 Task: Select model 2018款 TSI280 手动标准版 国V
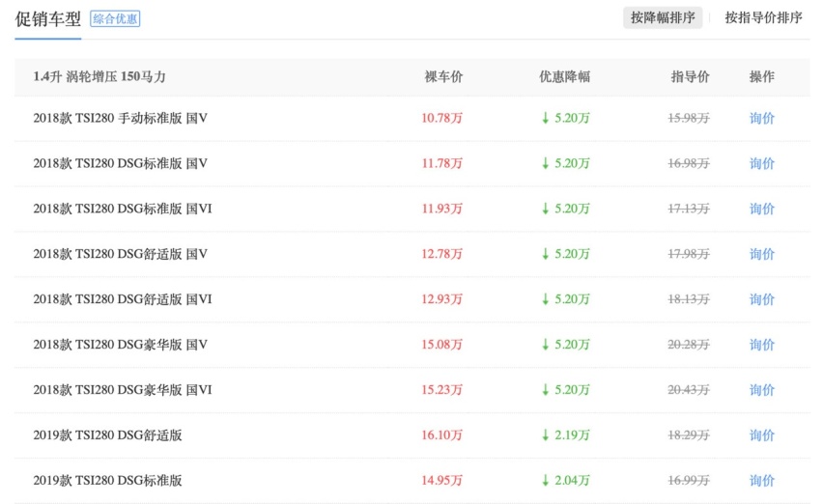pos(120,118)
